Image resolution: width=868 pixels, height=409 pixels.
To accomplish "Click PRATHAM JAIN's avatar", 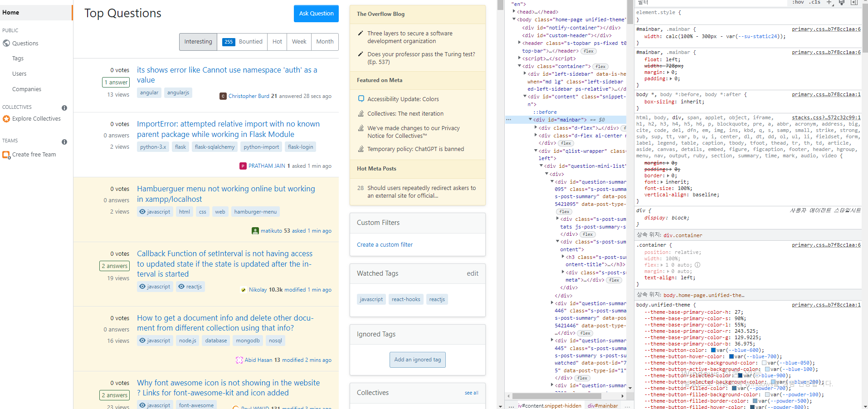I will pos(243,166).
